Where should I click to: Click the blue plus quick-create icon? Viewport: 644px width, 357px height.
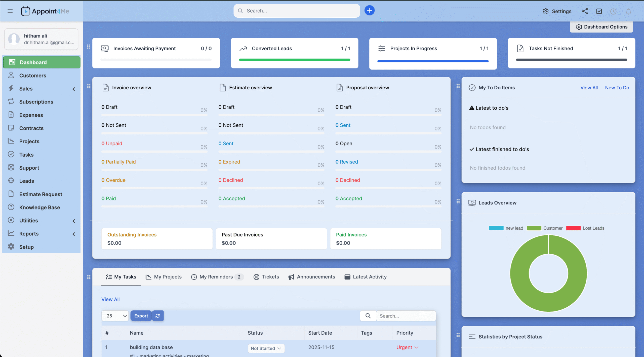[x=369, y=11]
